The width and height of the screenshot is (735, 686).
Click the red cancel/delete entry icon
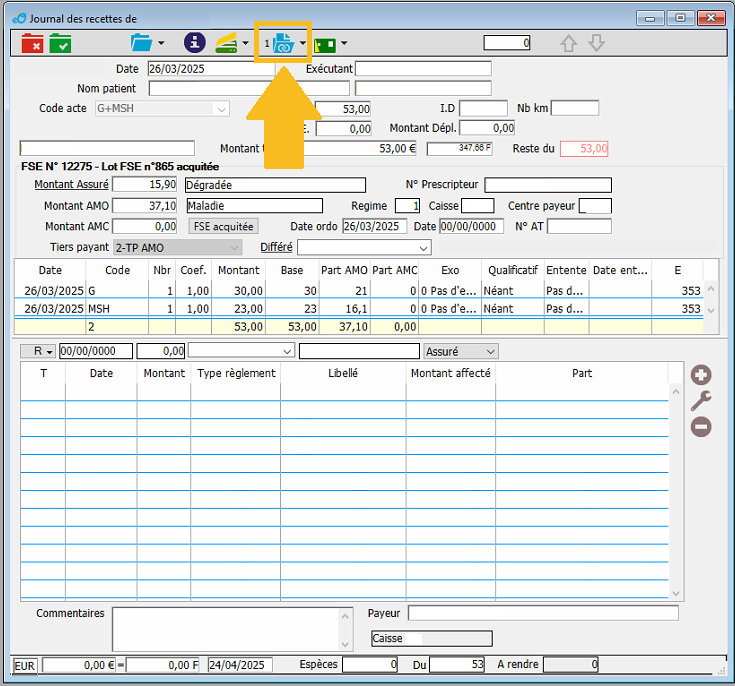(32, 43)
